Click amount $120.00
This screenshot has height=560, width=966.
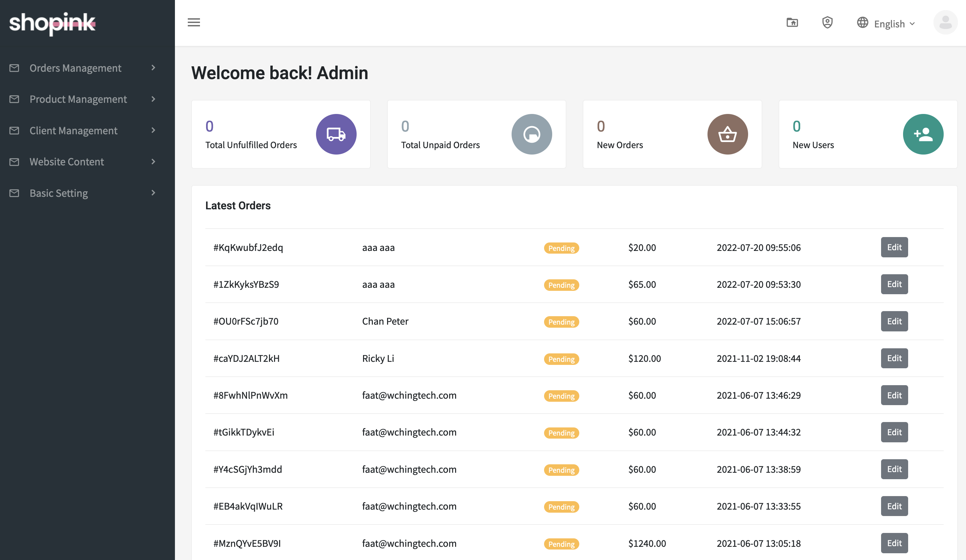[644, 358]
